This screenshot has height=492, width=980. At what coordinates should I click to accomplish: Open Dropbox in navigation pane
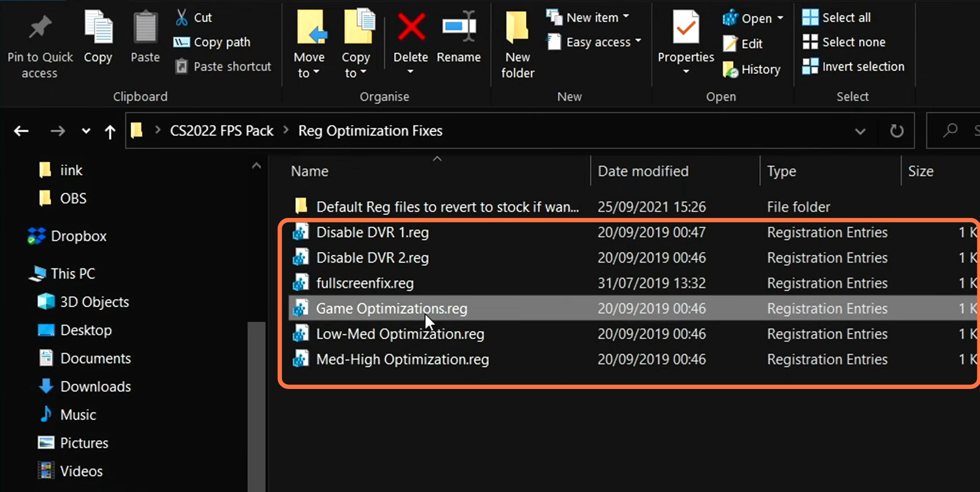click(x=67, y=236)
